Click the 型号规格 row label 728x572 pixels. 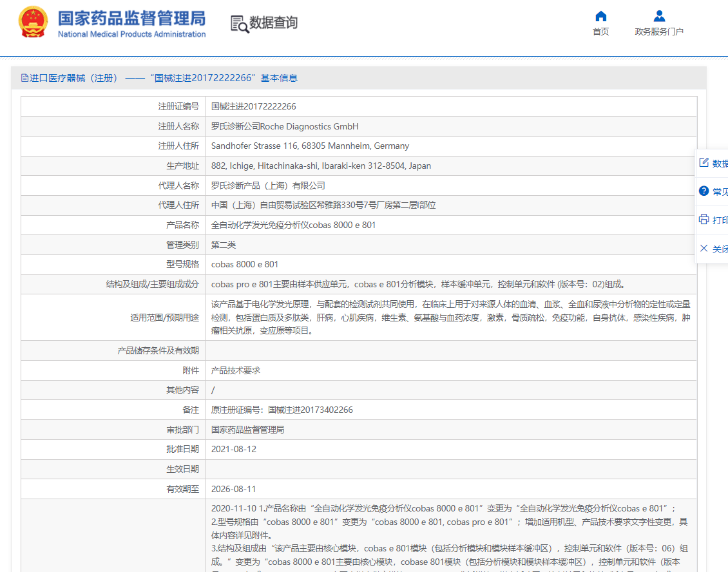[182, 265]
